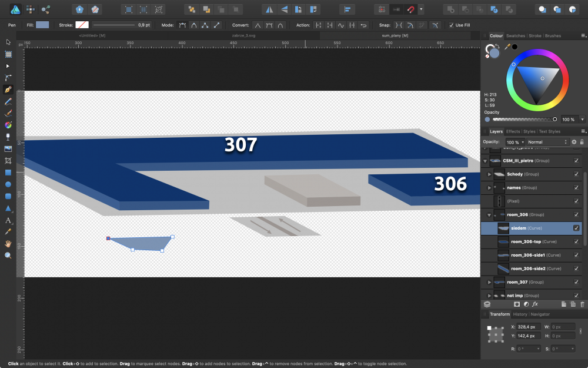This screenshot has height=368, width=588.
Task: Hide the room_306-top layer
Action: point(576,242)
